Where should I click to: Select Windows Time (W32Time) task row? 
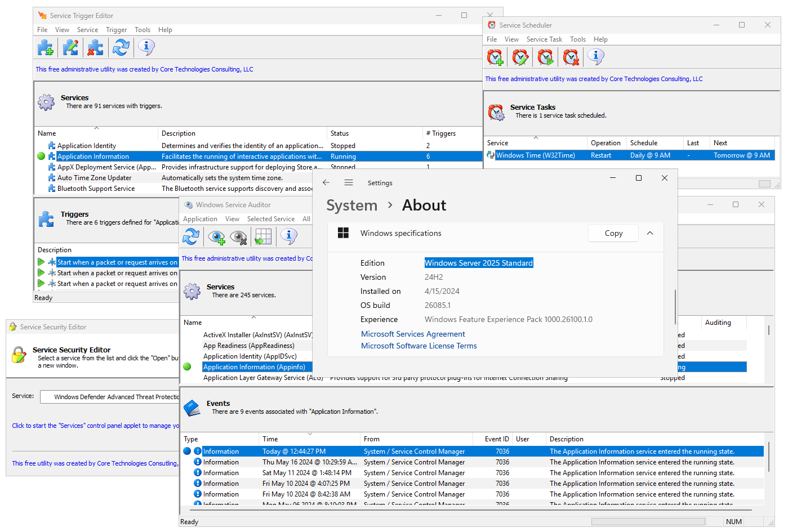630,155
